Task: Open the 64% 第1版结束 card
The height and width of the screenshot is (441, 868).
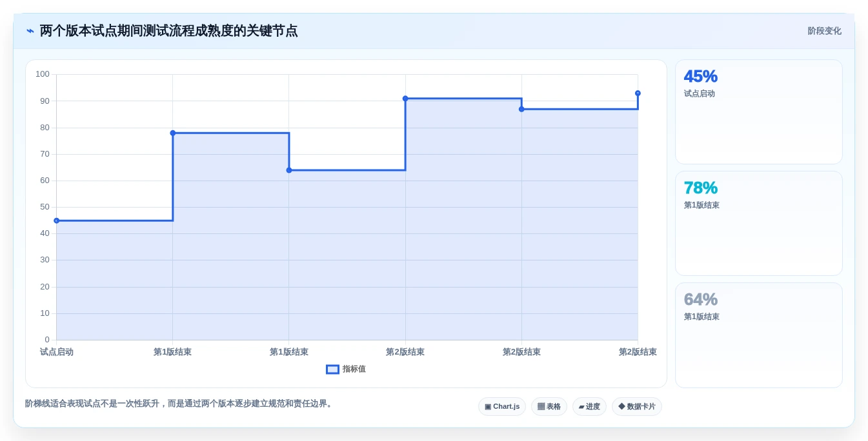Action: pyautogui.click(x=759, y=335)
